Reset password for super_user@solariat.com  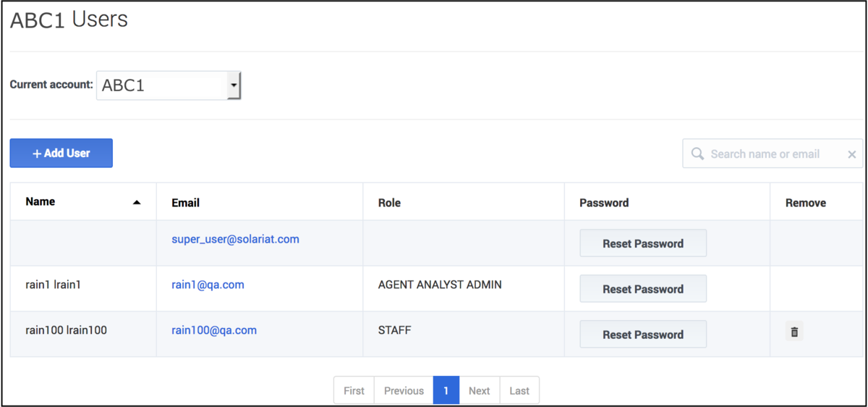[643, 243]
